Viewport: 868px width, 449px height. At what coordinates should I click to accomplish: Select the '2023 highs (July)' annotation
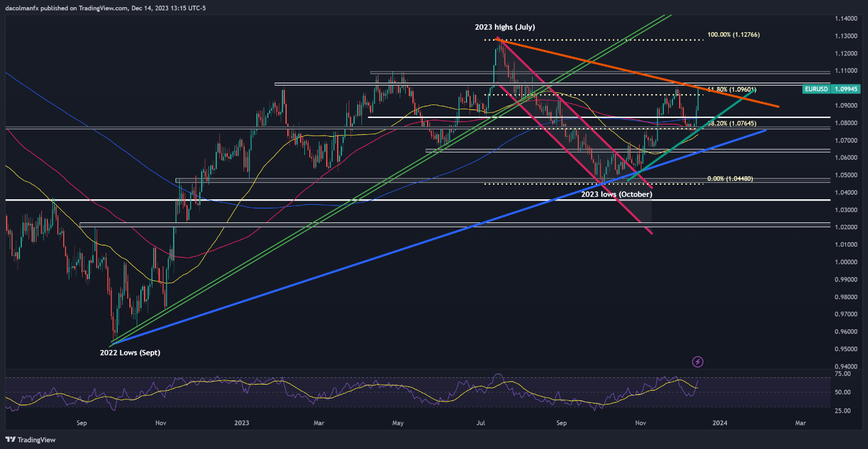pos(505,27)
